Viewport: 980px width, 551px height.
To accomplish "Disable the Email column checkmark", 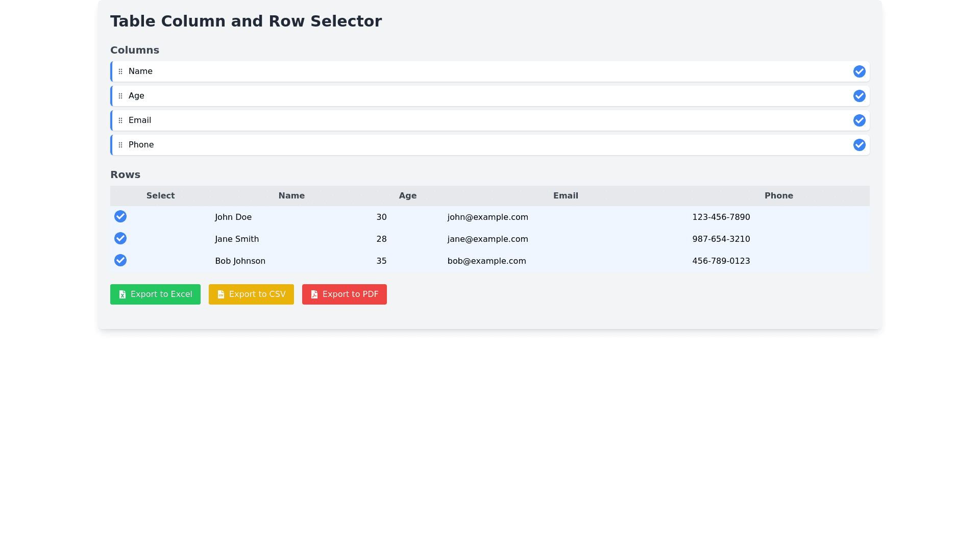I will coord(859,120).
